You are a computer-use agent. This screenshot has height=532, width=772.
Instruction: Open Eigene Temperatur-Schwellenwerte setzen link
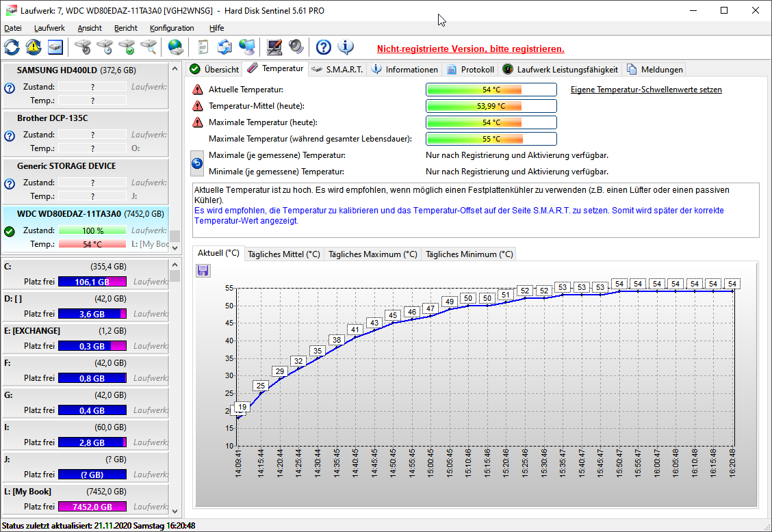(x=645, y=90)
